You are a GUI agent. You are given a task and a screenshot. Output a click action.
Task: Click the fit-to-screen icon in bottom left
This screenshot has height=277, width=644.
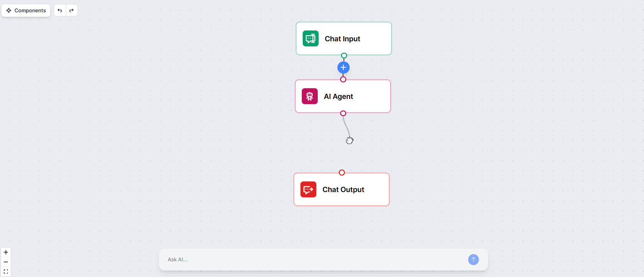coord(6,271)
